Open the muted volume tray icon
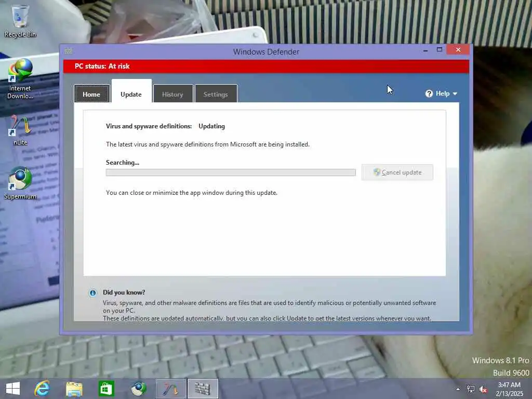This screenshot has height=399, width=532. click(x=483, y=390)
